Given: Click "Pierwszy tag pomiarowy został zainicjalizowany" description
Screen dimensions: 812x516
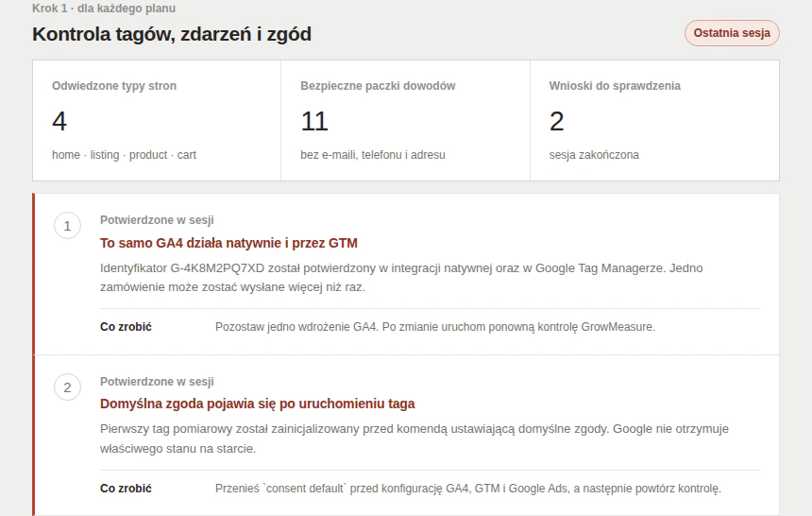Looking at the screenshot, I should (x=414, y=439).
